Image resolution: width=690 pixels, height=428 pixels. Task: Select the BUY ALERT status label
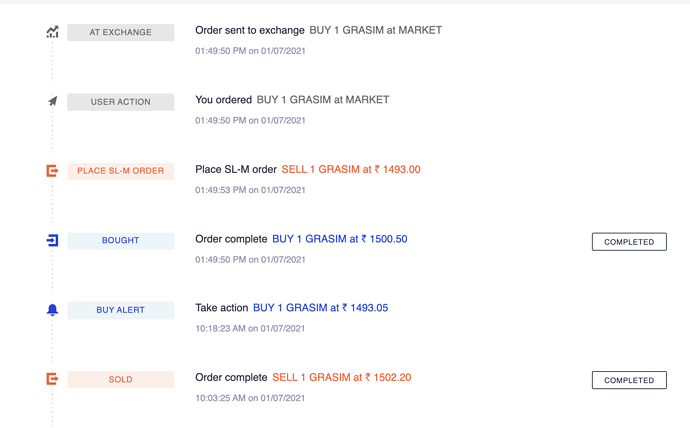click(121, 310)
